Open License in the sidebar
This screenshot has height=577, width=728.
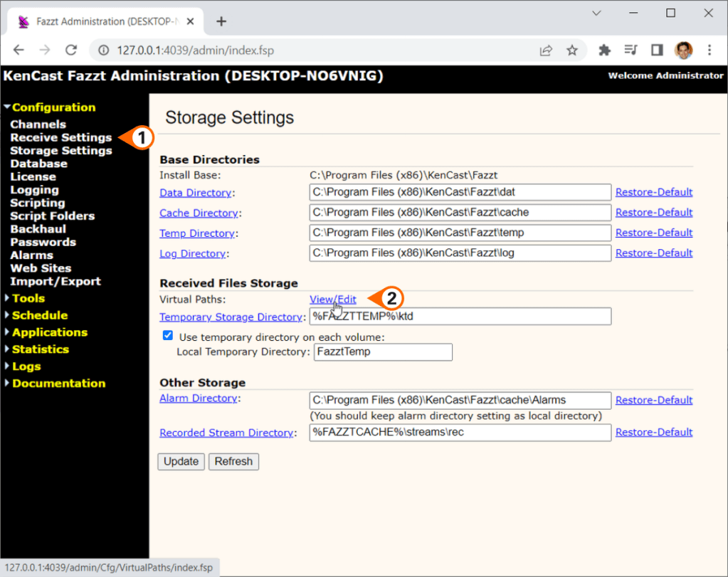tap(33, 176)
